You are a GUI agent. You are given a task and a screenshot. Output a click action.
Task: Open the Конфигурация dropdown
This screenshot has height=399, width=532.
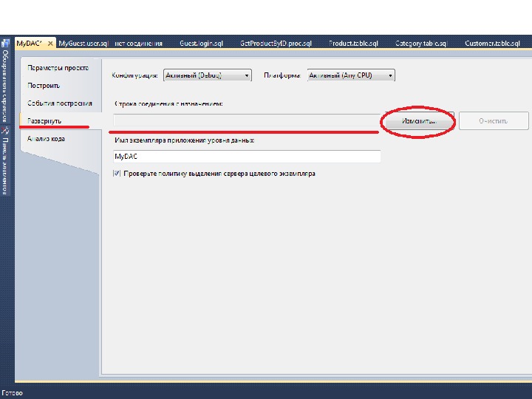coord(208,75)
